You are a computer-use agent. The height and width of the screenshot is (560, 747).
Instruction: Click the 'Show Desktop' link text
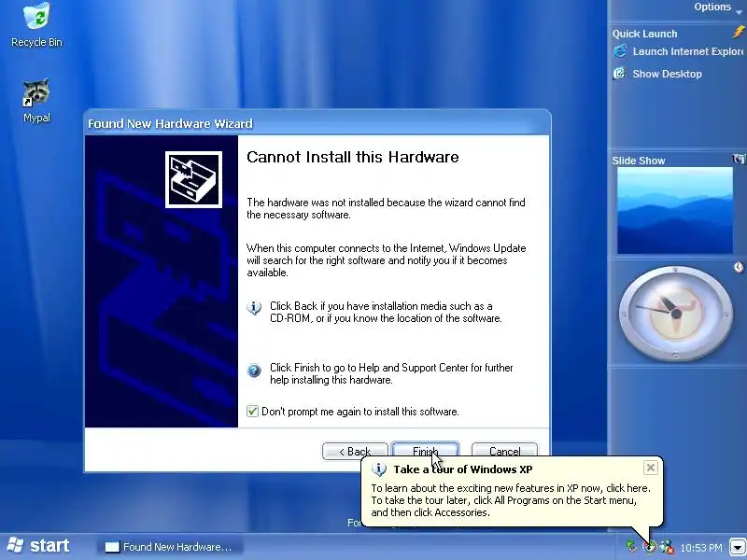pyautogui.click(x=667, y=74)
